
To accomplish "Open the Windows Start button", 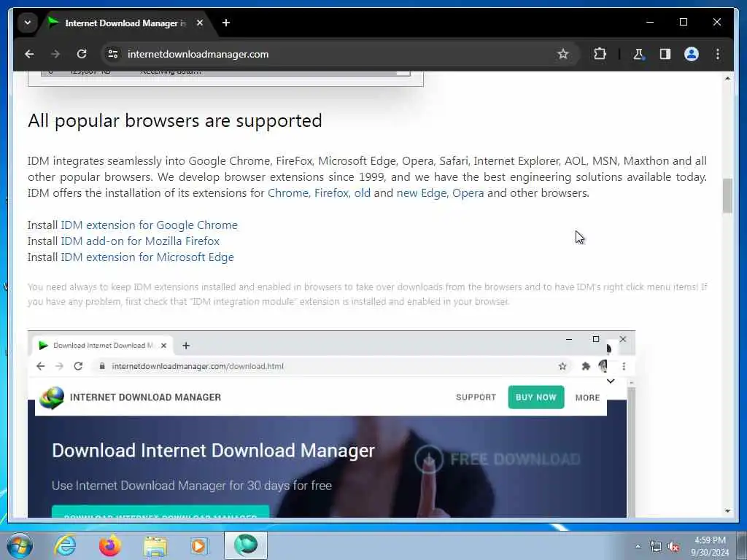I will tap(20, 545).
